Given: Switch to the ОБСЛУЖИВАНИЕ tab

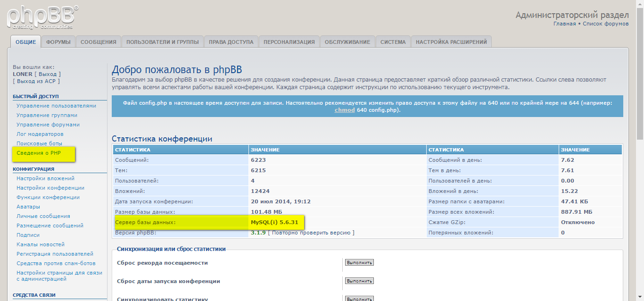Looking at the screenshot, I should point(347,42).
